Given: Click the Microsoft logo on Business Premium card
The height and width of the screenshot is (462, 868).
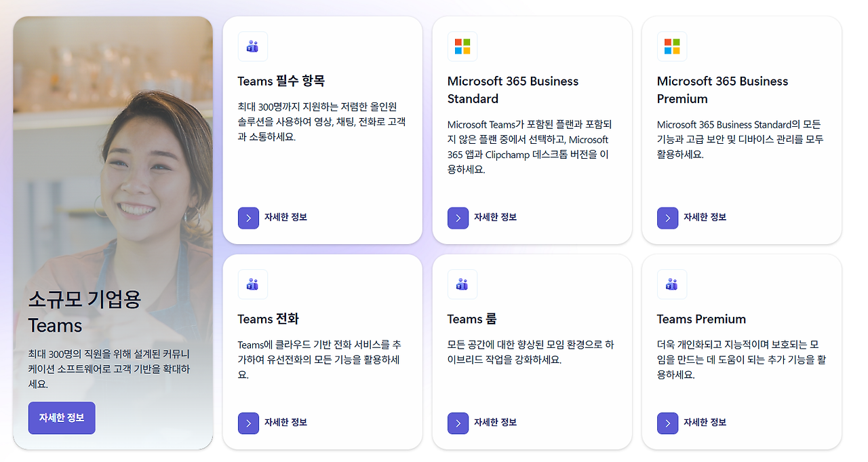Looking at the screenshot, I should 672,46.
